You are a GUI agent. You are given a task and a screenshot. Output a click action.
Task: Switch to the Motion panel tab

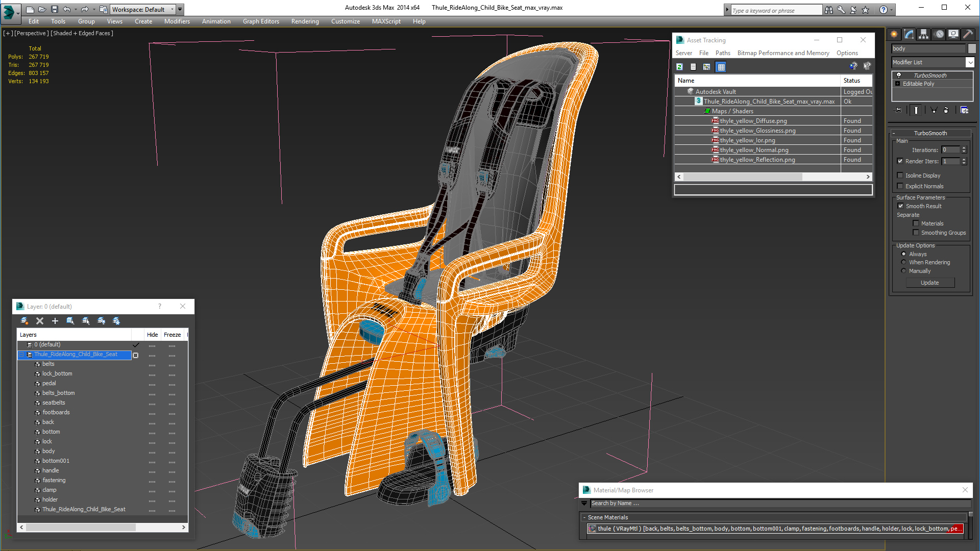(939, 34)
